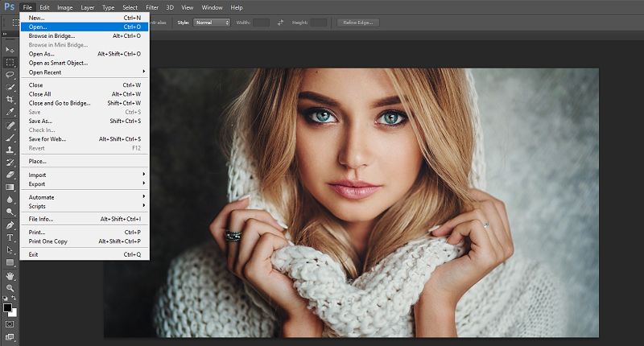Open the View menu
Screen dimensions: 644x346
click(x=188, y=7)
